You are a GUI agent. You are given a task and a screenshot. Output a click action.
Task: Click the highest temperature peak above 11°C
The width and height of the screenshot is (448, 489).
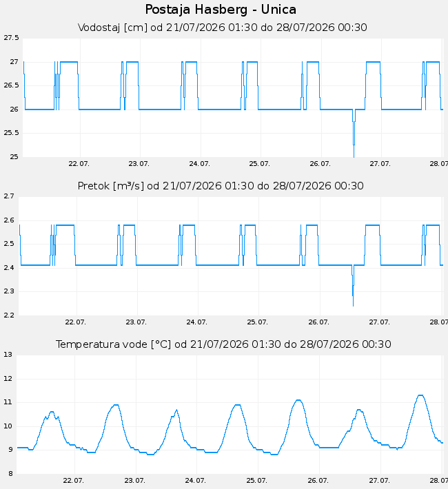[420, 395]
